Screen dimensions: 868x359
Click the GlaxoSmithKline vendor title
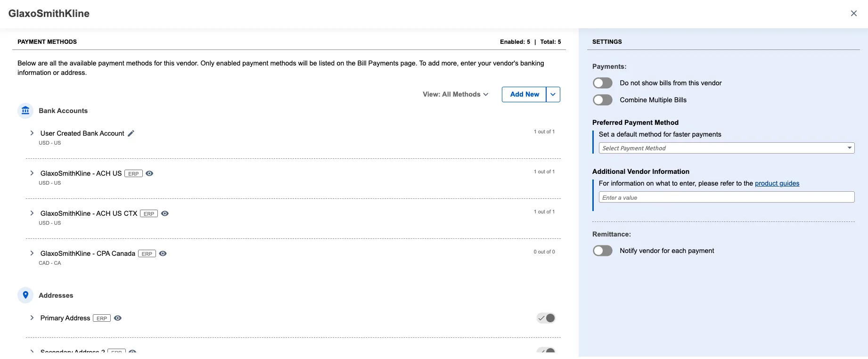pos(49,13)
